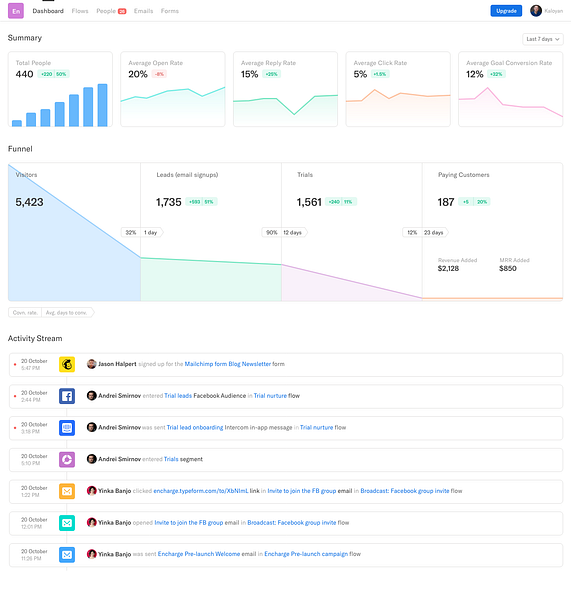Viewport: 571px width, 600px height.
Task: Switch to the Flows tab
Action: (x=80, y=11)
